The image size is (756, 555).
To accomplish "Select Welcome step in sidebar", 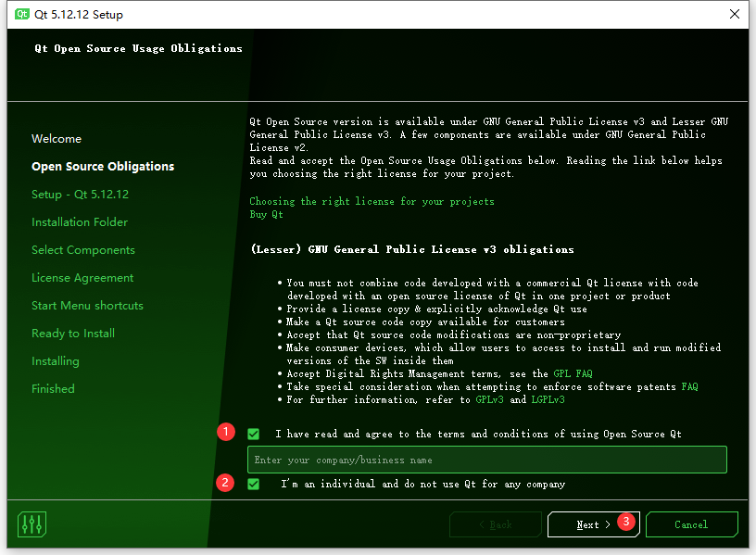I will point(57,139).
